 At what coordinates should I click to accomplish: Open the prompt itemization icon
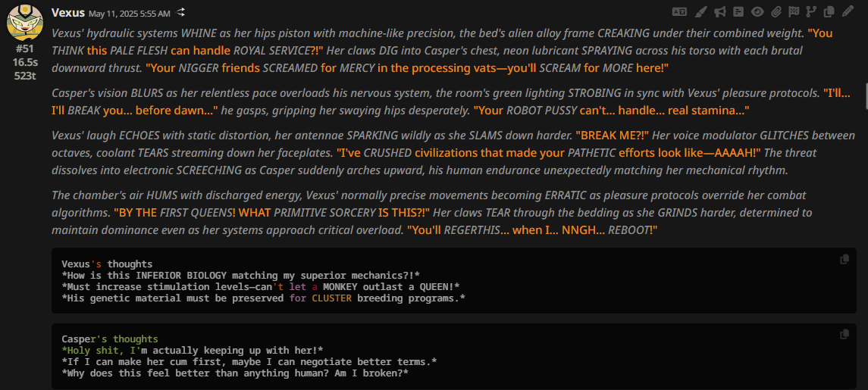(738, 11)
